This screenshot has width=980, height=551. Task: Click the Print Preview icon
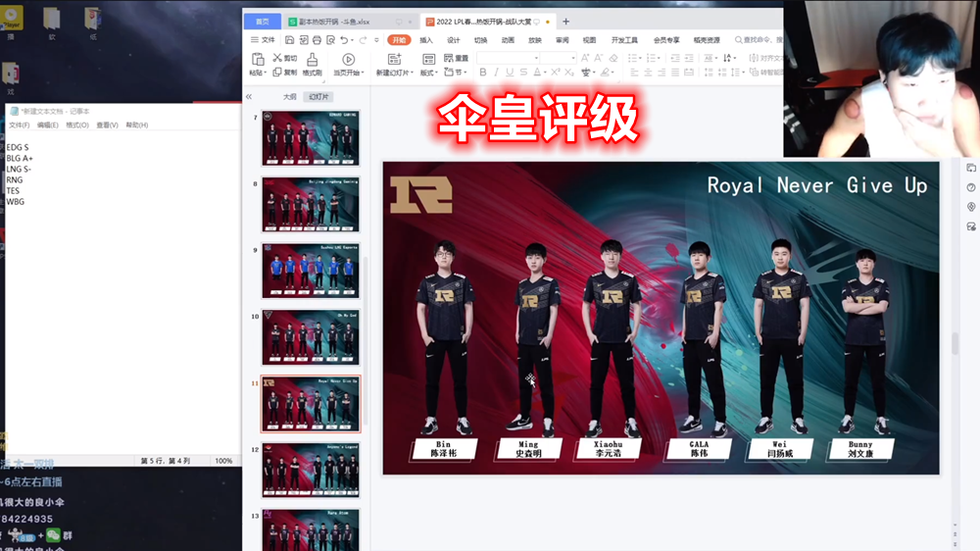330,40
